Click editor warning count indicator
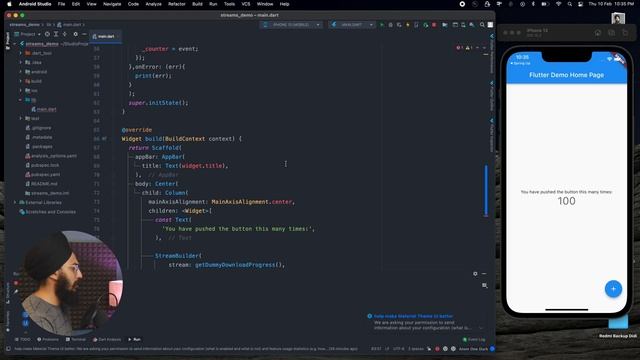The width and height of the screenshot is (640, 360). point(469,48)
